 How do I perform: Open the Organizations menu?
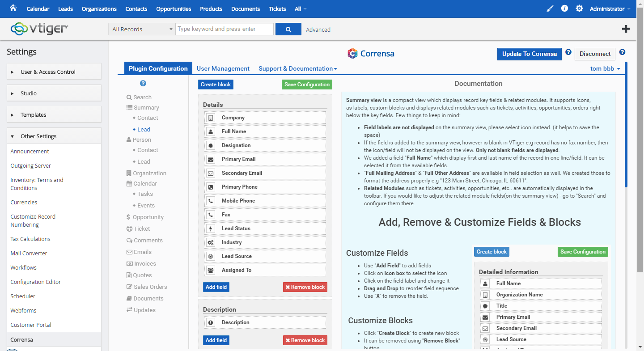(99, 9)
